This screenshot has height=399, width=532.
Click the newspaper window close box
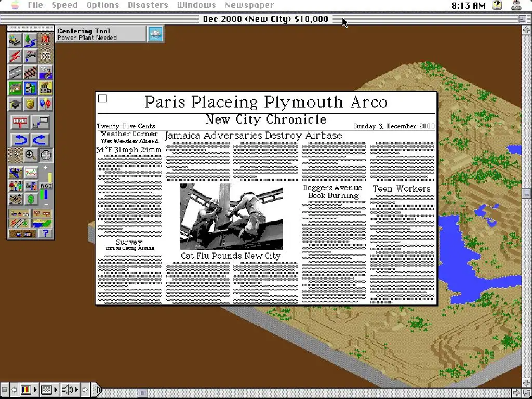(x=102, y=98)
